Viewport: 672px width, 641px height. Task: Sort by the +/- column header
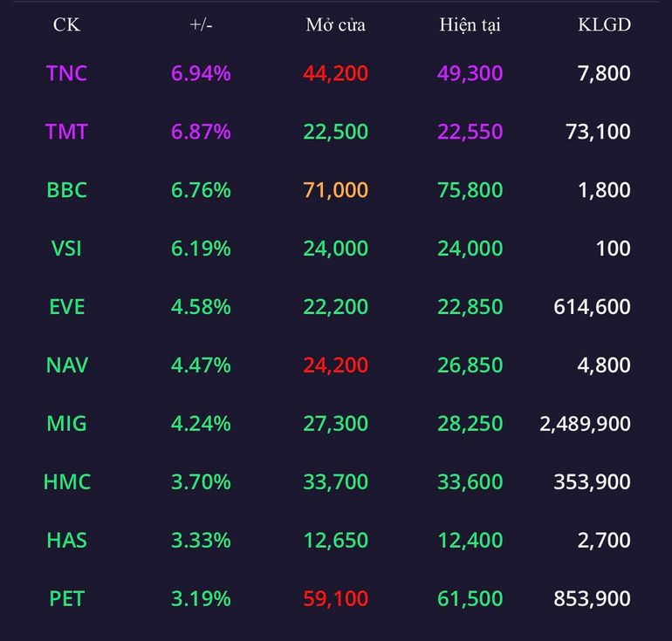tap(201, 24)
